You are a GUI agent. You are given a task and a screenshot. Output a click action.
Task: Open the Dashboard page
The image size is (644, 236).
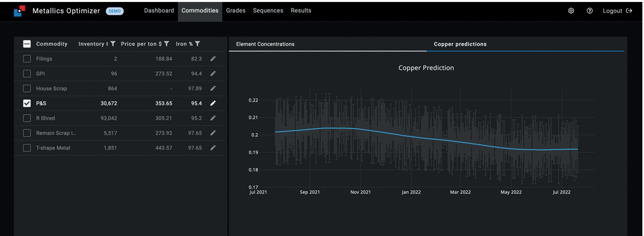[x=159, y=10]
